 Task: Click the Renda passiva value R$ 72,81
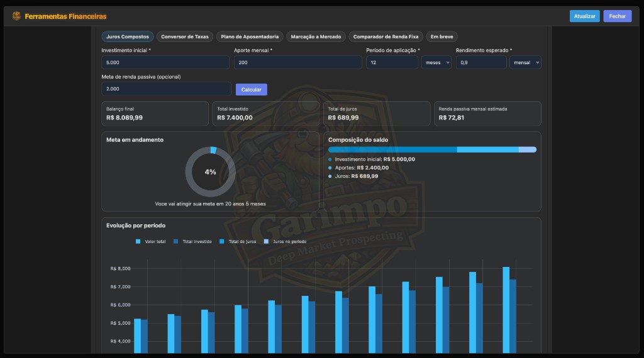[x=452, y=117]
